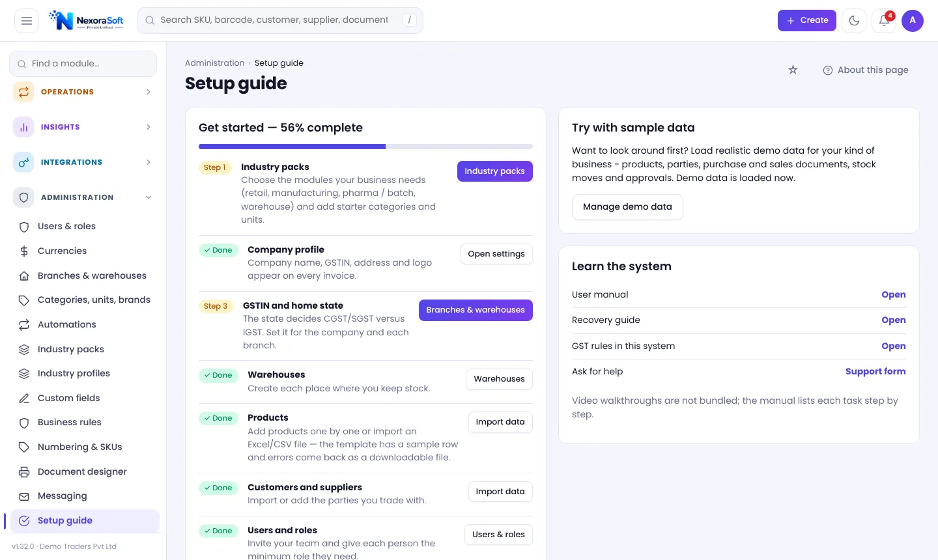Click the Manage demo data button
This screenshot has width=938, height=560.
(x=627, y=207)
